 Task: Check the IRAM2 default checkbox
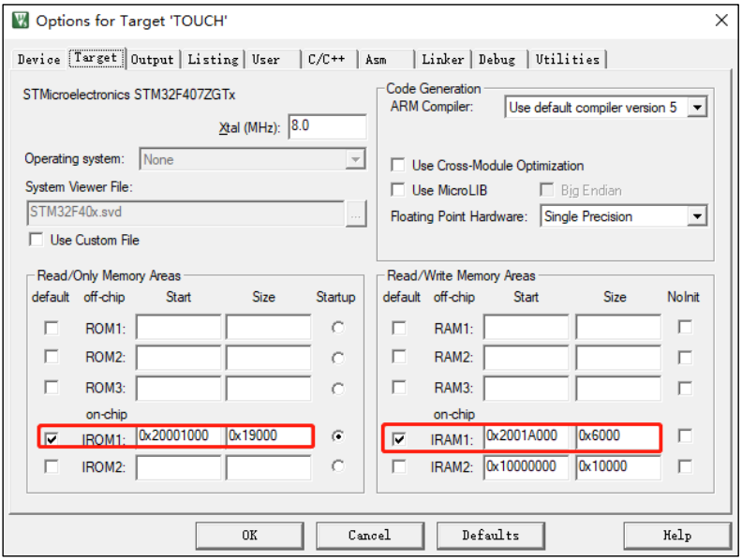(x=399, y=467)
